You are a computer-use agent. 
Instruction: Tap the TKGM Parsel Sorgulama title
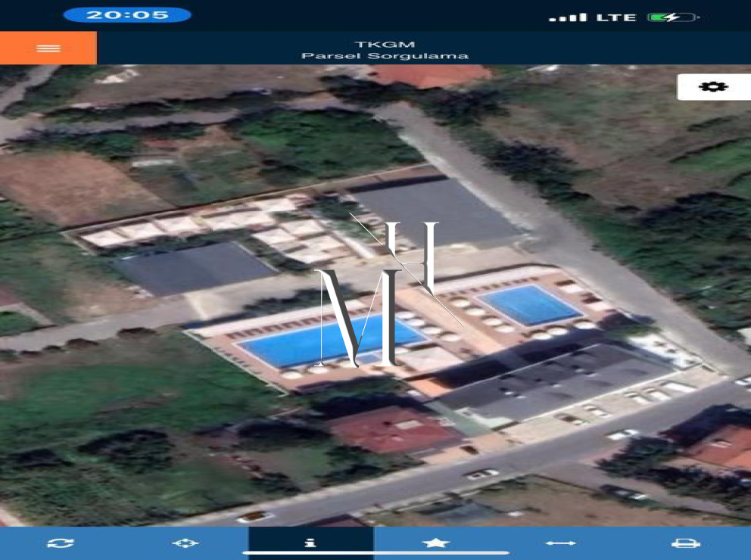click(385, 50)
